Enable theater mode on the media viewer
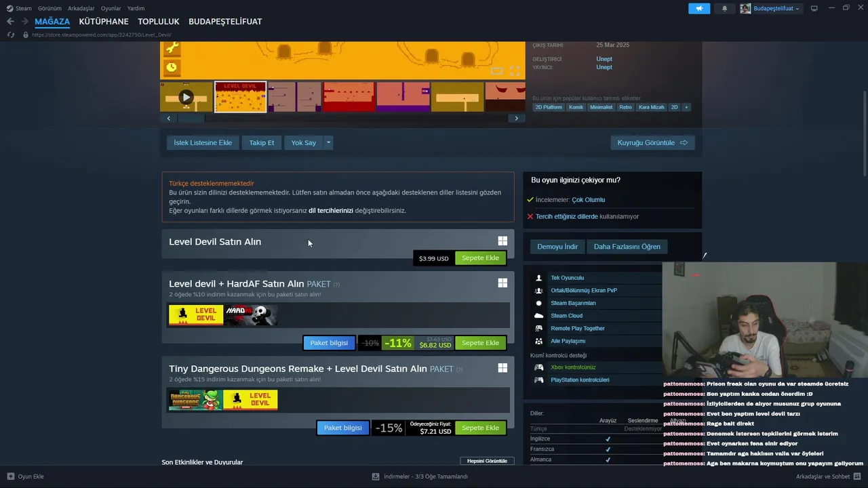Image resolution: width=868 pixels, height=488 pixels. (496, 70)
